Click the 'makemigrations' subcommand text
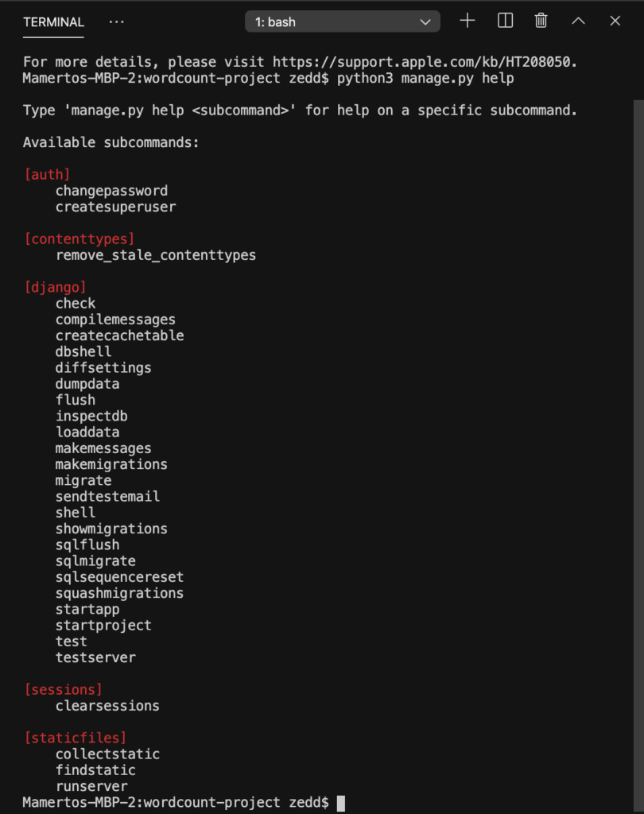This screenshot has height=814, width=644. tap(111, 464)
